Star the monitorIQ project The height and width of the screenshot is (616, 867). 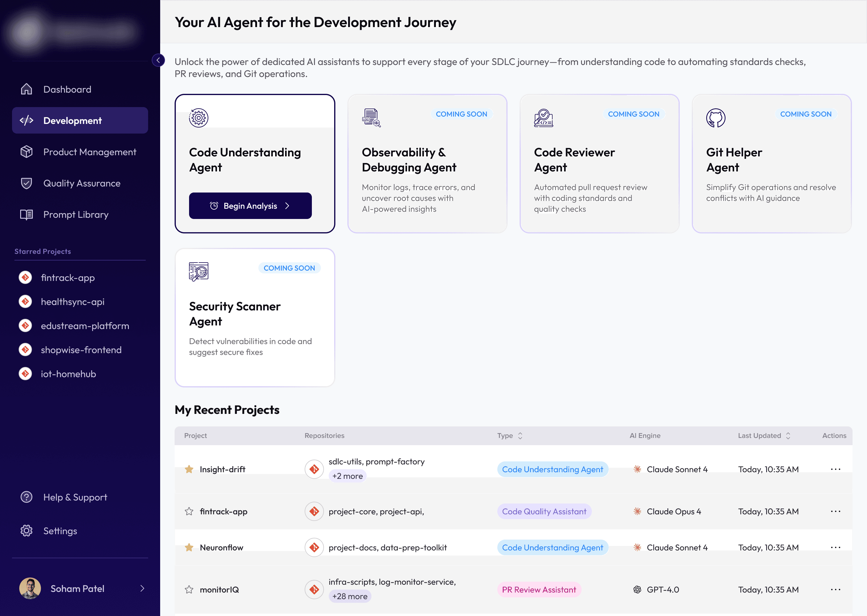(x=189, y=590)
